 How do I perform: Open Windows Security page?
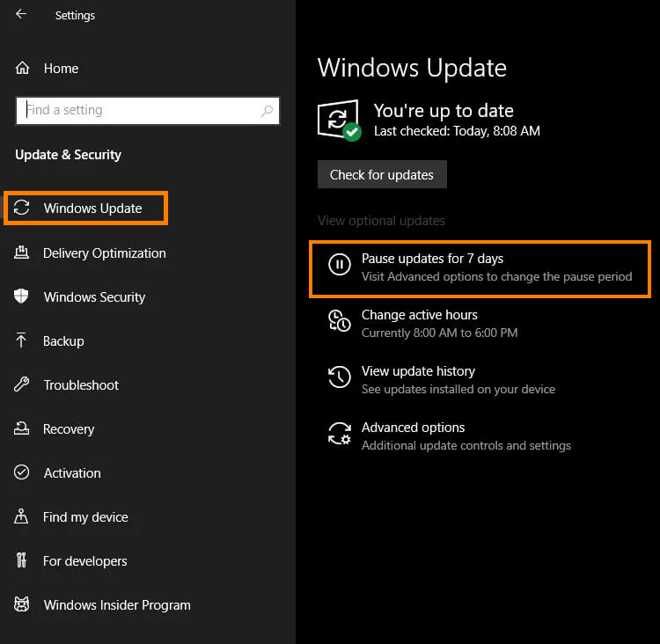pyautogui.click(x=94, y=297)
